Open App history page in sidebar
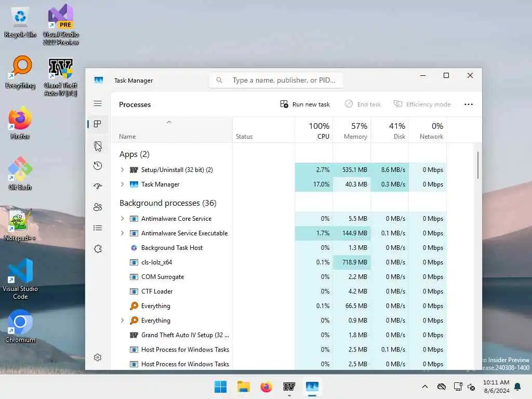 (x=98, y=166)
